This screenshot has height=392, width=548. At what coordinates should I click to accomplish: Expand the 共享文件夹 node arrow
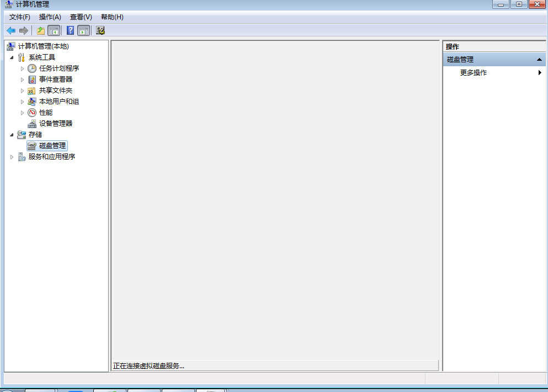point(22,91)
